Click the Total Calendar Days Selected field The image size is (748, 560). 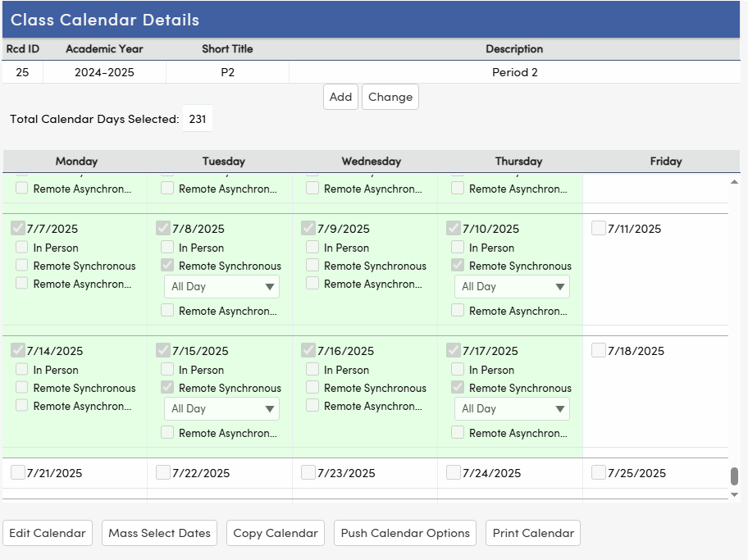pos(198,119)
